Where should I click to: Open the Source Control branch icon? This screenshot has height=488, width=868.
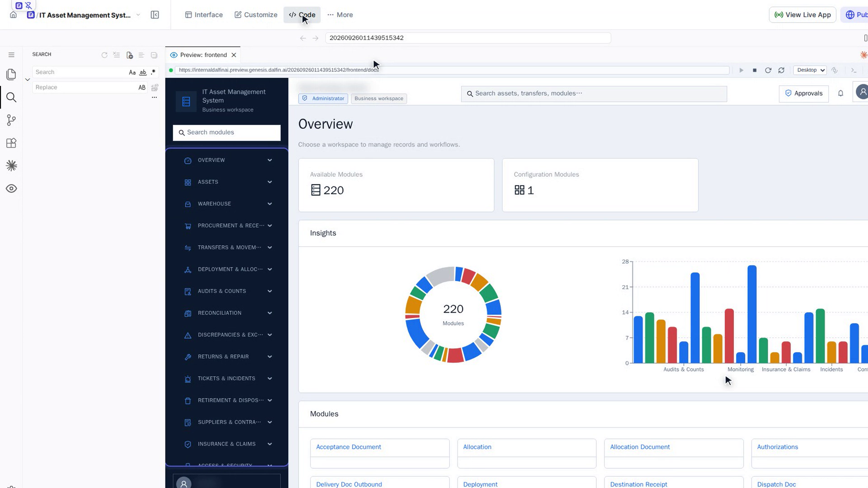point(11,120)
